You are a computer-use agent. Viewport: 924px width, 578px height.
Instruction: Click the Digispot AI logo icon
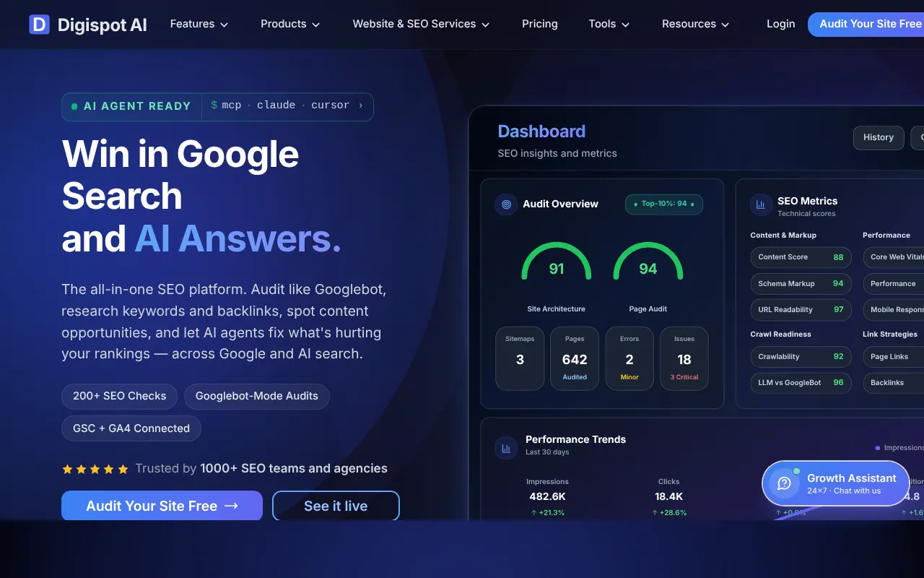[x=39, y=25]
